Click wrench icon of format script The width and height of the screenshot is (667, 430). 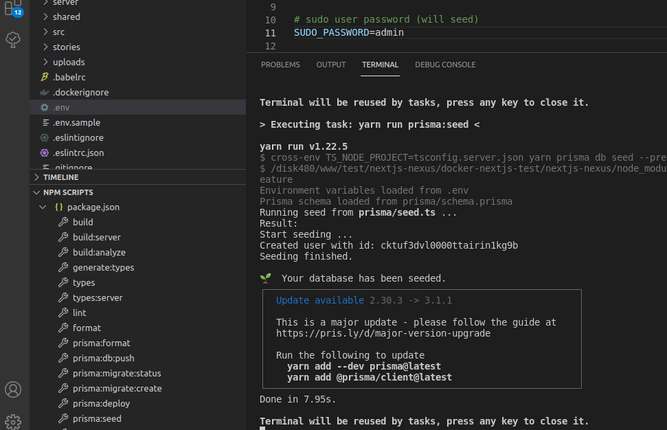(x=63, y=328)
